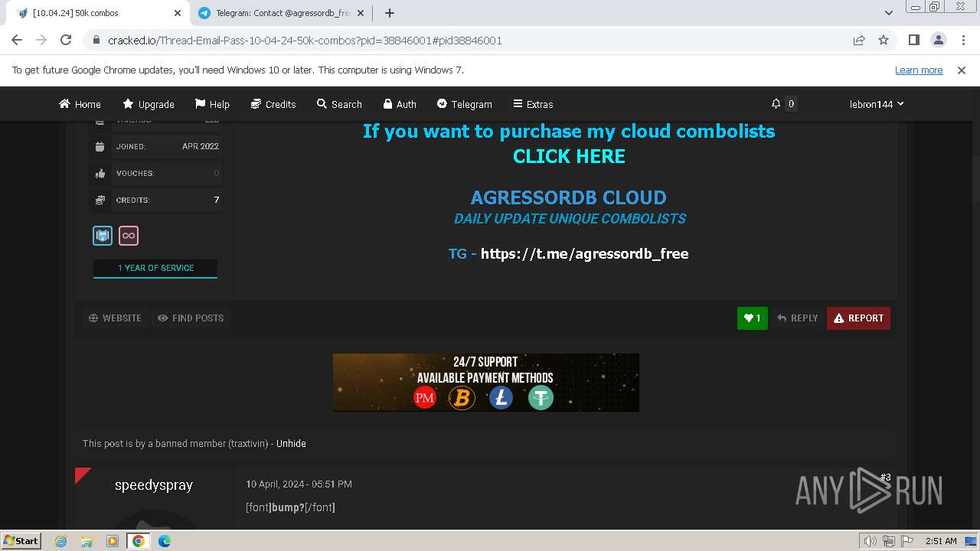
Task: Close the Telegram Contact tab
Action: 361,13
